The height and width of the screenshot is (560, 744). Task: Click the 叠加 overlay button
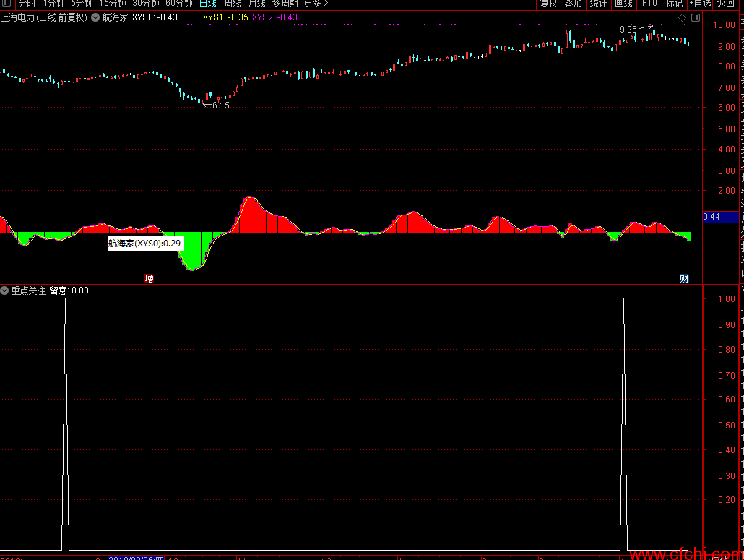coord(574,4)
